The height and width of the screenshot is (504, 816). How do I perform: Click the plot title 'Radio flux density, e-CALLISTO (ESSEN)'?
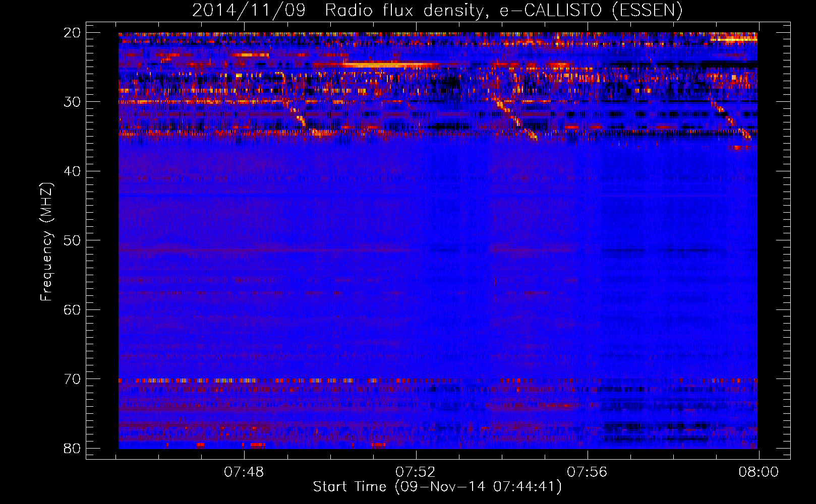pyautogui.click(x=503, y=10)
